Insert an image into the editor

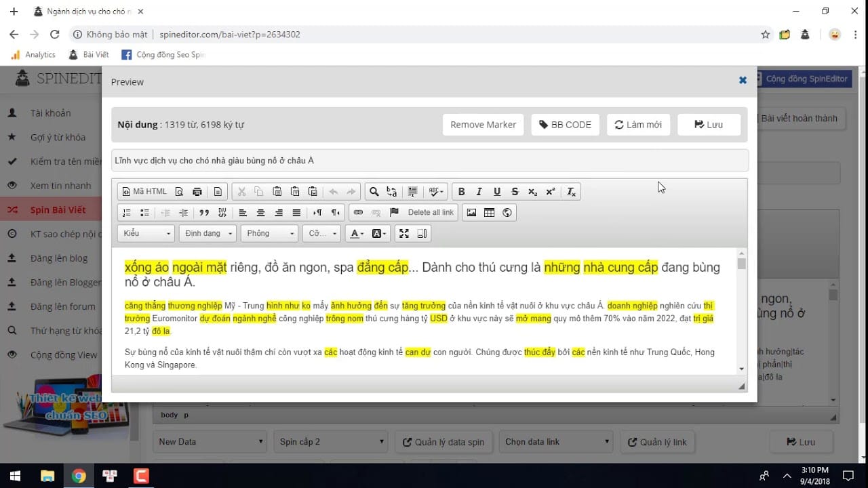point(471,213)
